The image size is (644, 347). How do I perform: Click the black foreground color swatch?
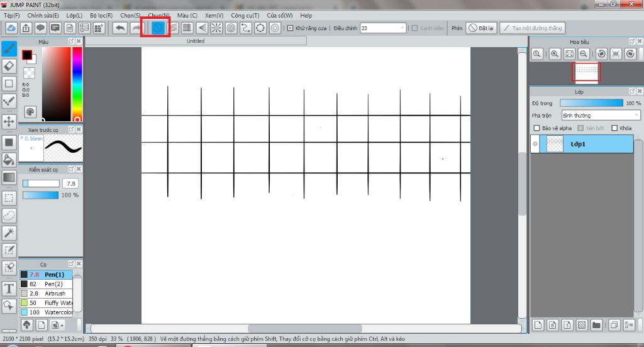[27, 55]
